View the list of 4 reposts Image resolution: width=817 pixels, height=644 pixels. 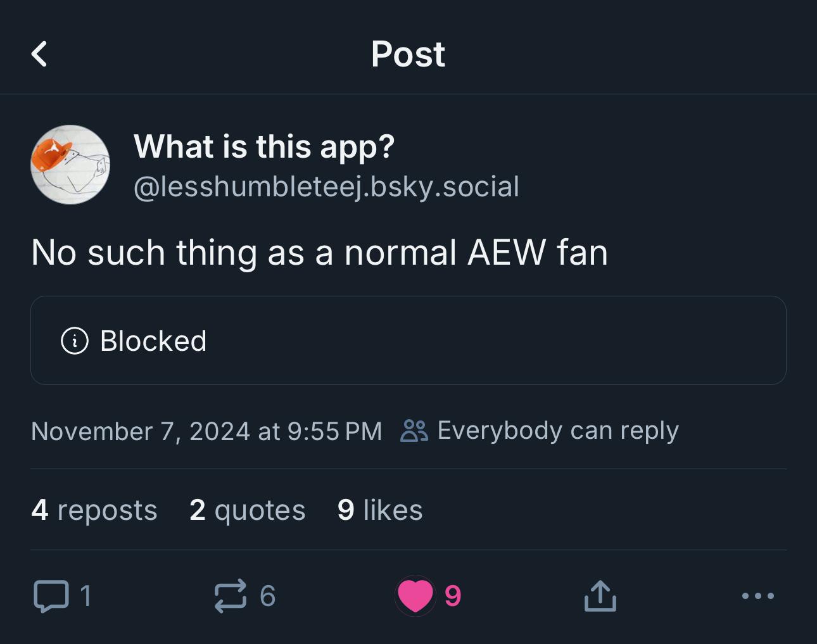coord(94,510)
